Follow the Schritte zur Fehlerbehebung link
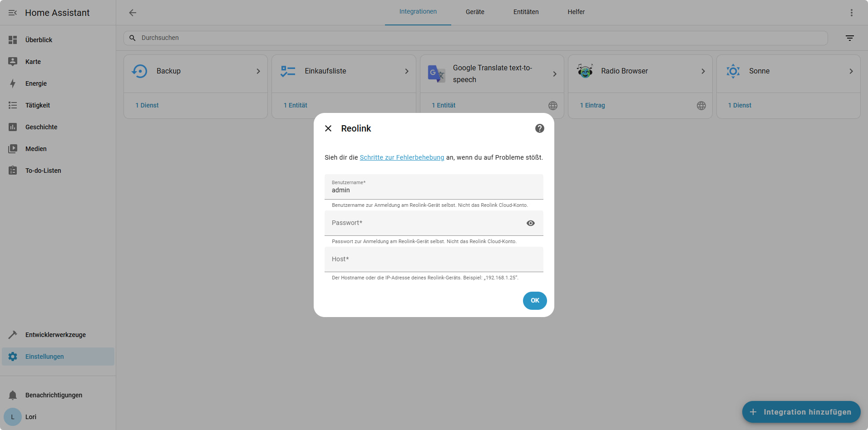This screenshot has width=868, height=430. pyautogui.click(x=402, y=157)
